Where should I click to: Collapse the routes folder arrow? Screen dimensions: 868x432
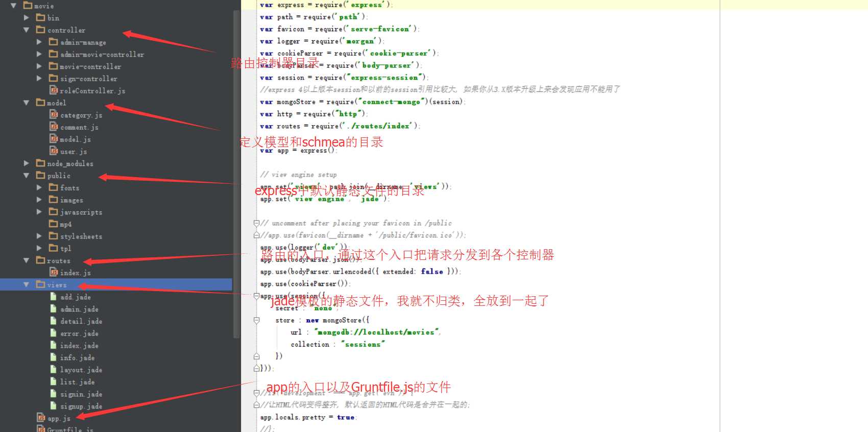[26, 260]
